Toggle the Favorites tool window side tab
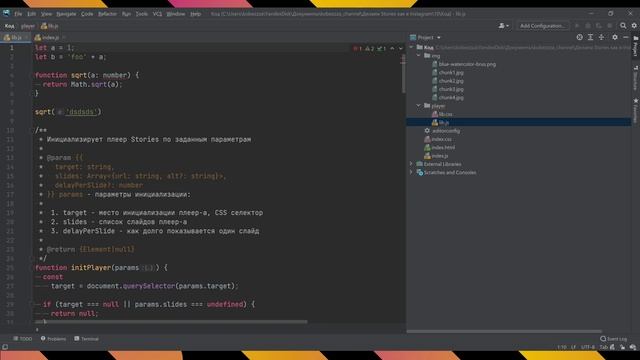Image resolution: width=640 pixels, height=360 pixels. pos(636,109)
